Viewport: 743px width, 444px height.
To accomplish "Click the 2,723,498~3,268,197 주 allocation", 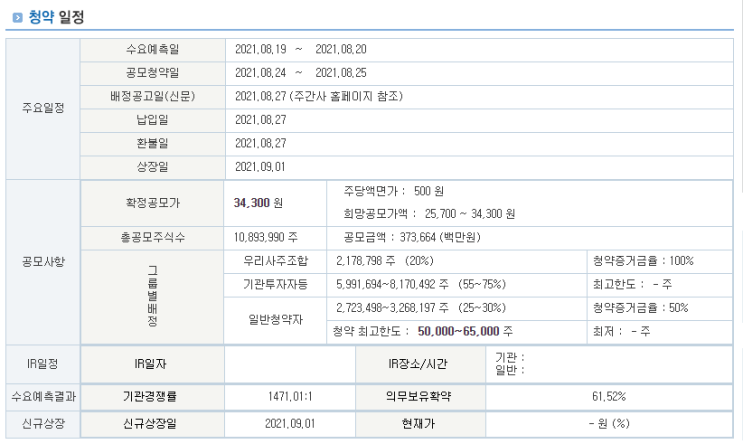I will point(421,308).
